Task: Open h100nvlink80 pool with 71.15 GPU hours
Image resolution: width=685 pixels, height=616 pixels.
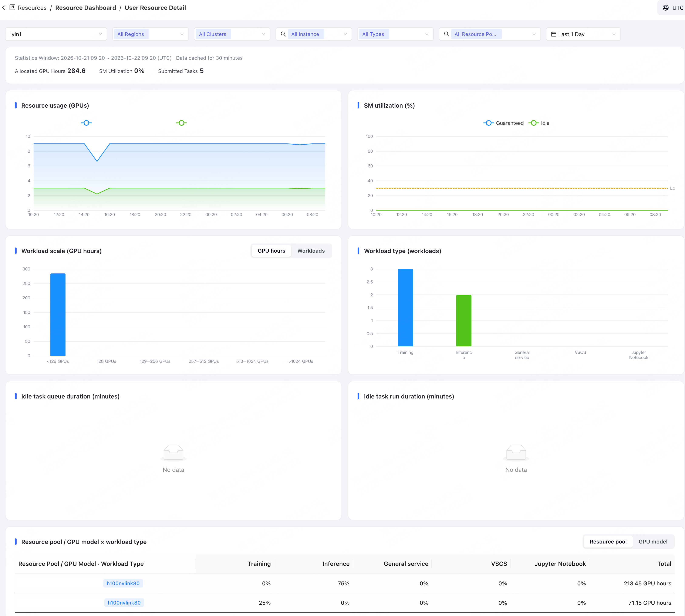Action: [x=124, y=602]
